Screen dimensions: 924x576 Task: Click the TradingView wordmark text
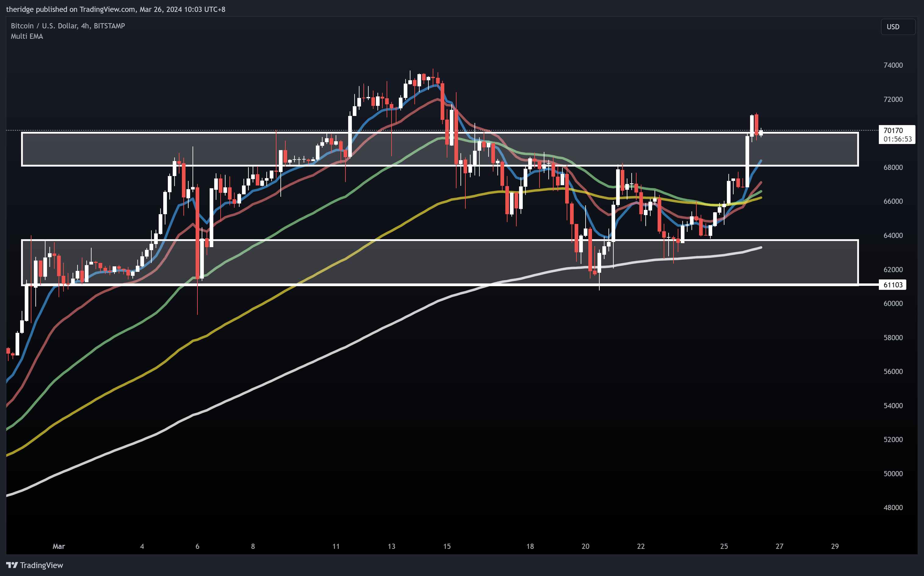pyautogui.click(x=42, y=565)
